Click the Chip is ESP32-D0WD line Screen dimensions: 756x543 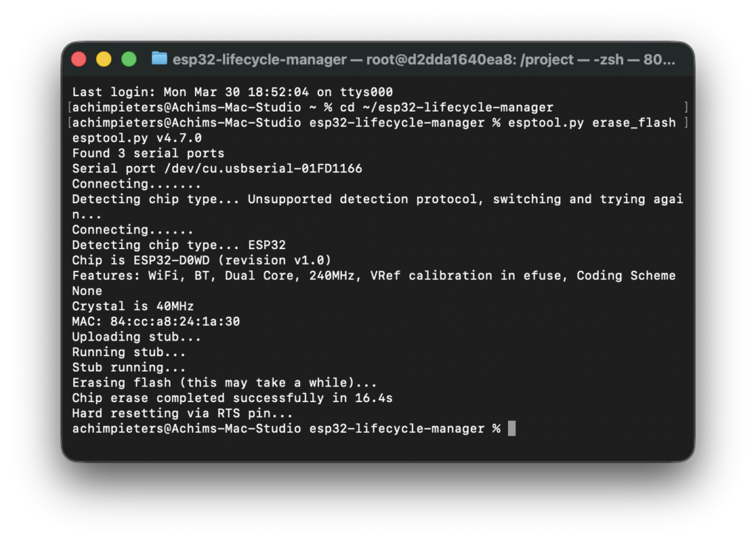coord(202,260)
